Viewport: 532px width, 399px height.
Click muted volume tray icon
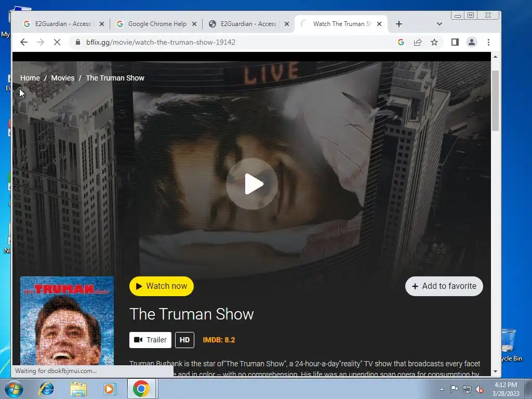pyautogui.click(x=480, y=390)
